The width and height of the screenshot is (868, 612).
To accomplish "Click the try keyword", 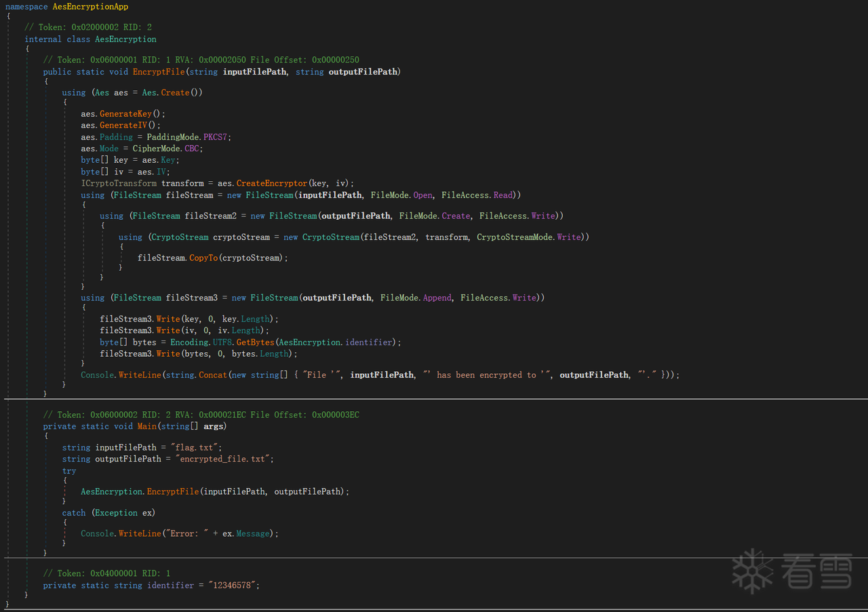I will tap(69, 471).
